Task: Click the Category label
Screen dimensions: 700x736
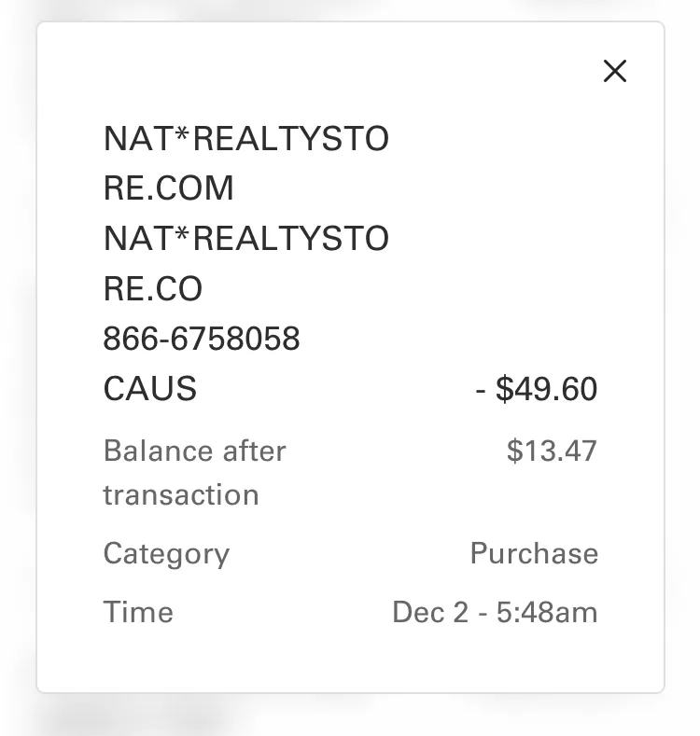Action: point(166,553)
